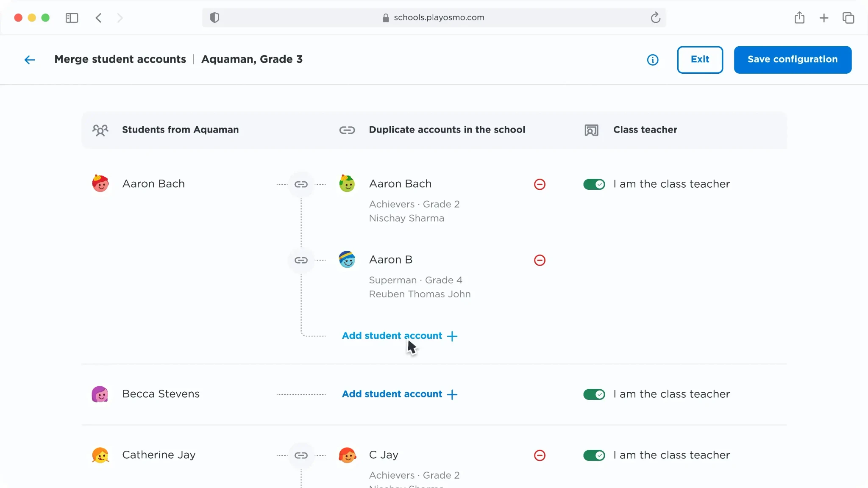Toggle class teacher switch for Catherine Jay
The height and width of the screenshot is (488, 868).
(x=594, y=455)
